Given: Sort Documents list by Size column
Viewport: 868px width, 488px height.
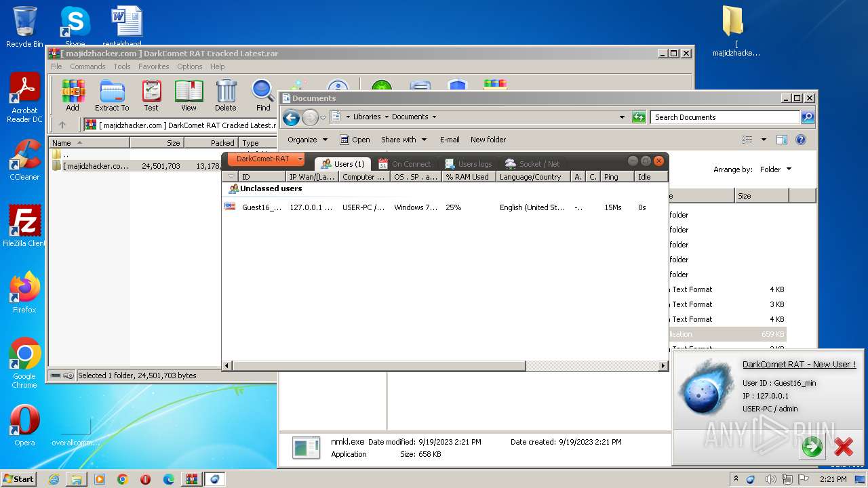Looking at the screenshot, I should [762, 196].
